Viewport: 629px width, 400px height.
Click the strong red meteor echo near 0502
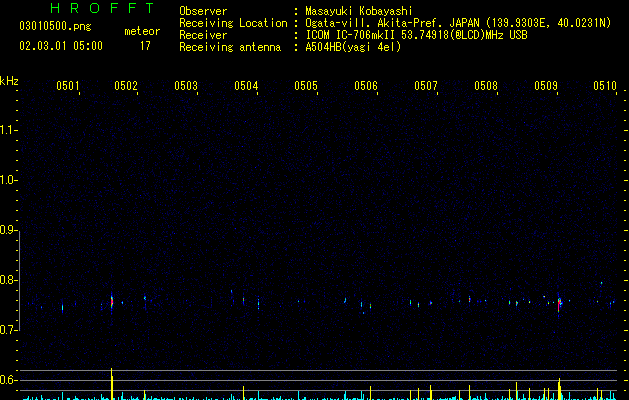[x=112, y=302]
